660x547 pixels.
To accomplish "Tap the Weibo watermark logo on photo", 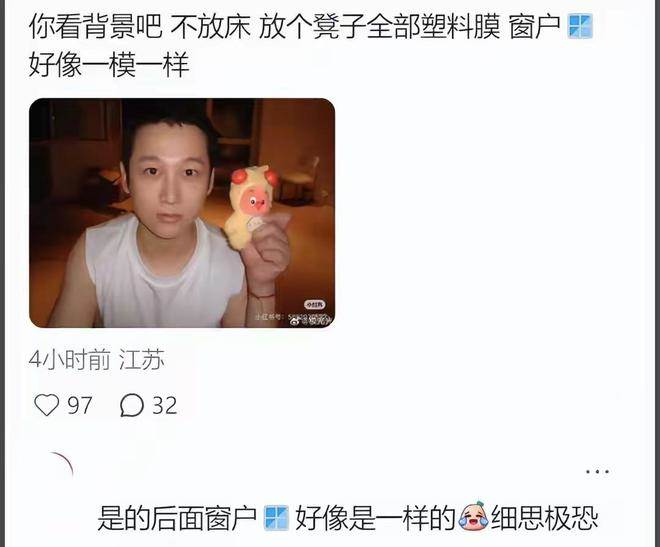I will coord(295,321).
